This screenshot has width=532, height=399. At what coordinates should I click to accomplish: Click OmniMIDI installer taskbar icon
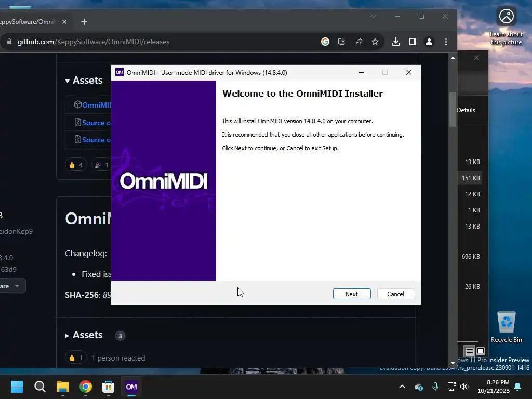coord(131,387)
